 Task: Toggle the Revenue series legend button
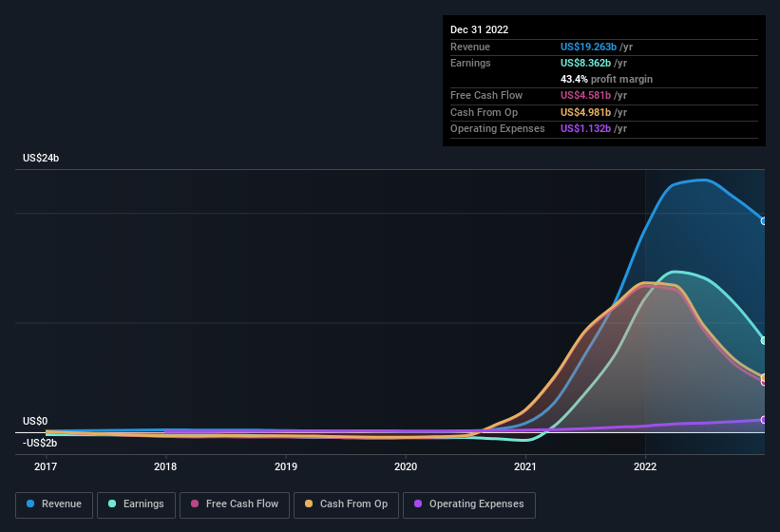54,504
